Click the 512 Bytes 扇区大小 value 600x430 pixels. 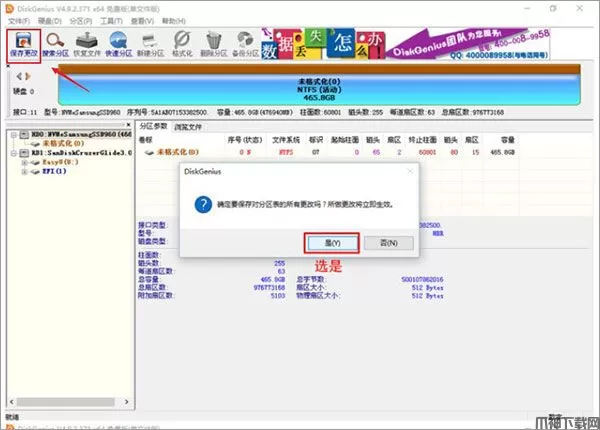point(427,288)
